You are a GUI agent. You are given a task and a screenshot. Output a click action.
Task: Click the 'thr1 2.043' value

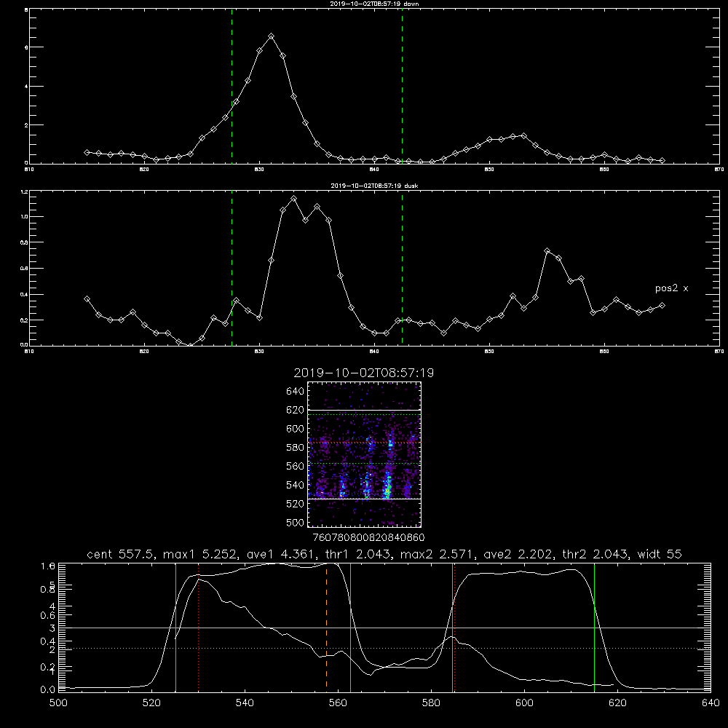pyautogui.click(x=360, y=554)
